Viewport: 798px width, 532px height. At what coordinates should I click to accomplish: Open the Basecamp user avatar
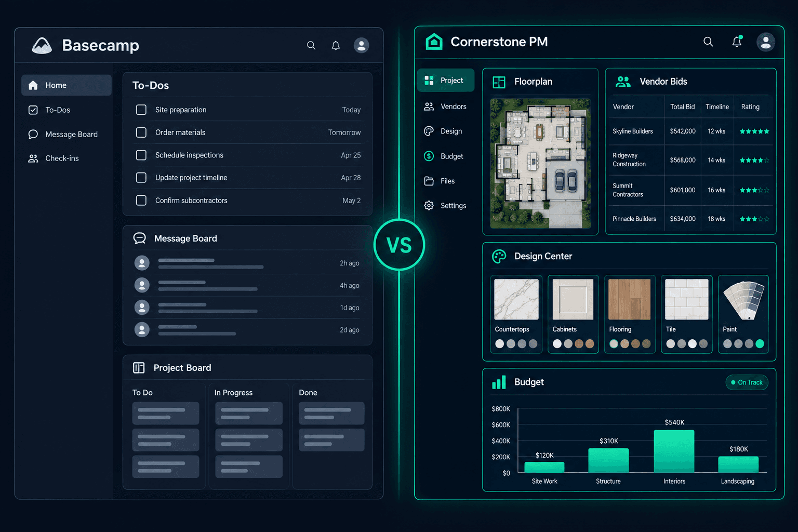[361, 45]
